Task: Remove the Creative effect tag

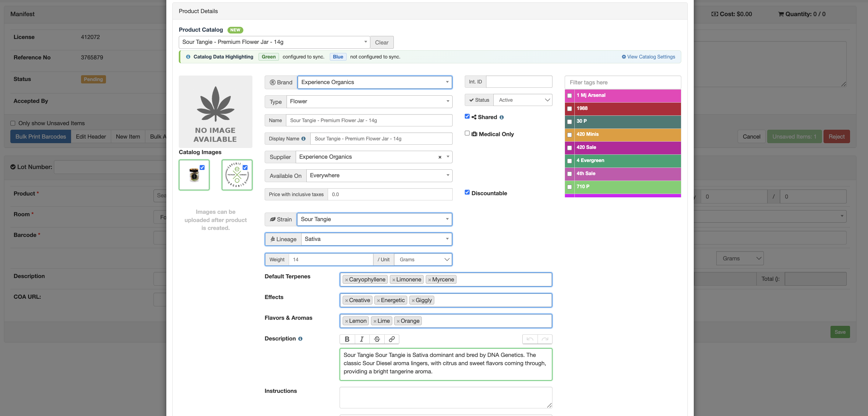Action: pos(346,301)
